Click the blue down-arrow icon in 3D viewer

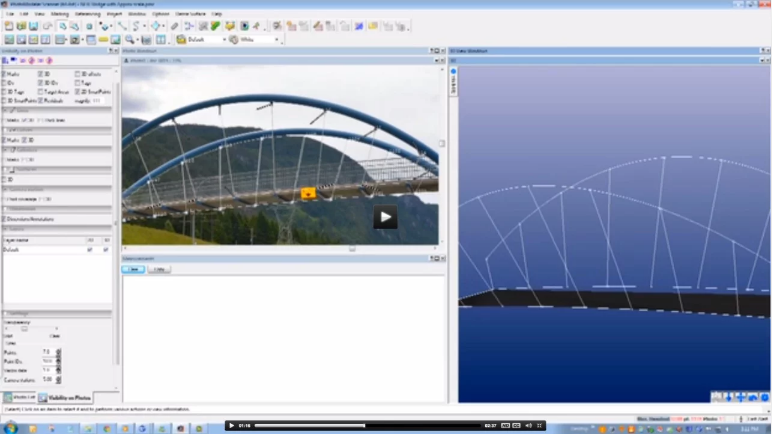(729, 397)
